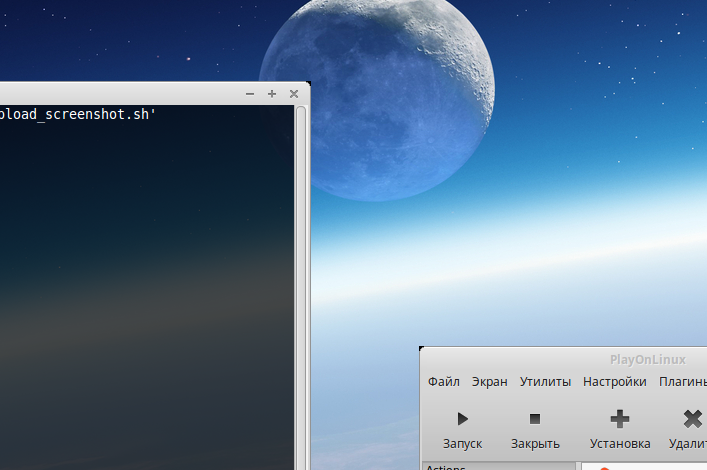
Task: Minimize the terminal window
Action: pyautogui.click(x=250, y=94)
